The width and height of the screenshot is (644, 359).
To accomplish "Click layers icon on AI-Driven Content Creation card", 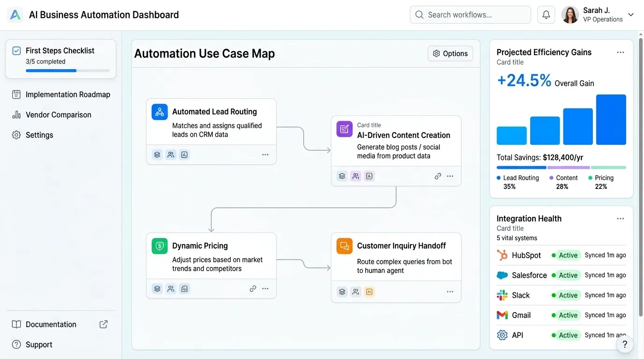I will [342, 176].
